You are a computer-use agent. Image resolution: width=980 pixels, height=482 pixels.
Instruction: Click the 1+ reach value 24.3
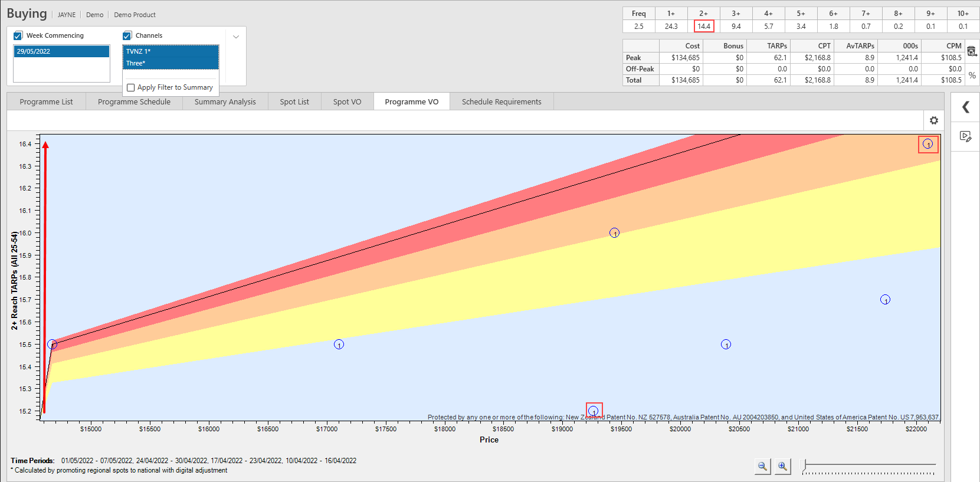[x=671, y=26]
